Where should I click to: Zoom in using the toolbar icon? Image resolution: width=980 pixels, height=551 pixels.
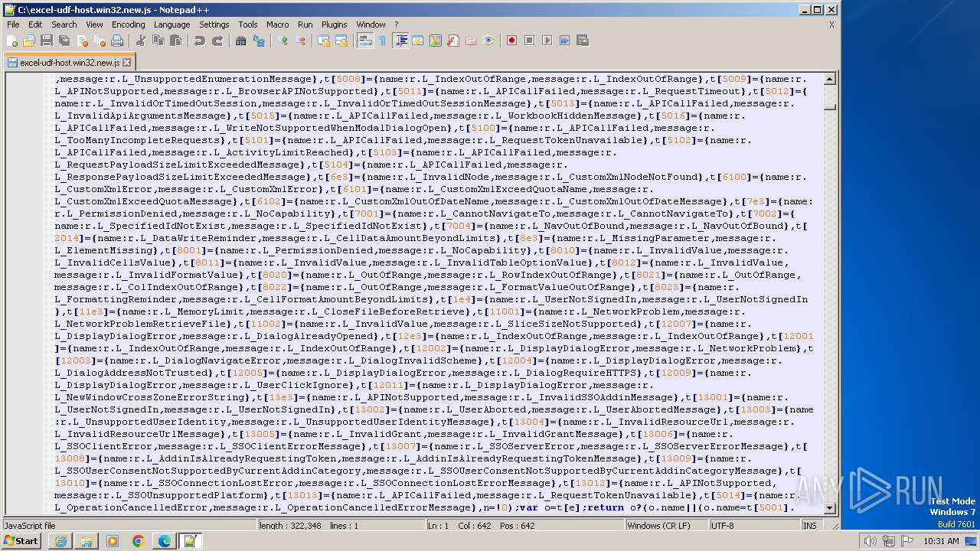click(x=282, y=41)
